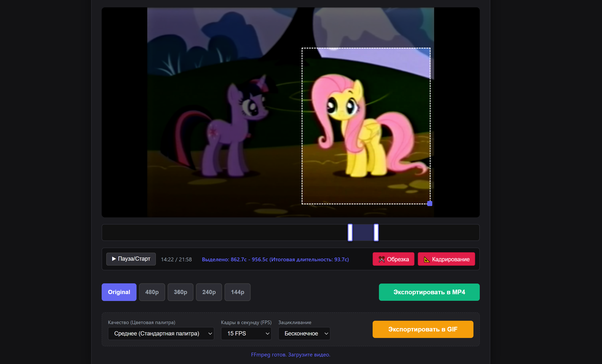
Task: Click the ruler icon on Кадрирование
Action: 427,259
